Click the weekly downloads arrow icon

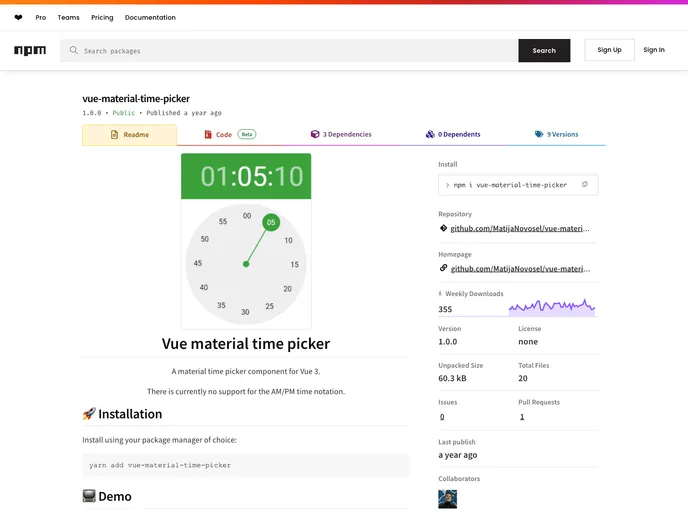click(440, 294)
